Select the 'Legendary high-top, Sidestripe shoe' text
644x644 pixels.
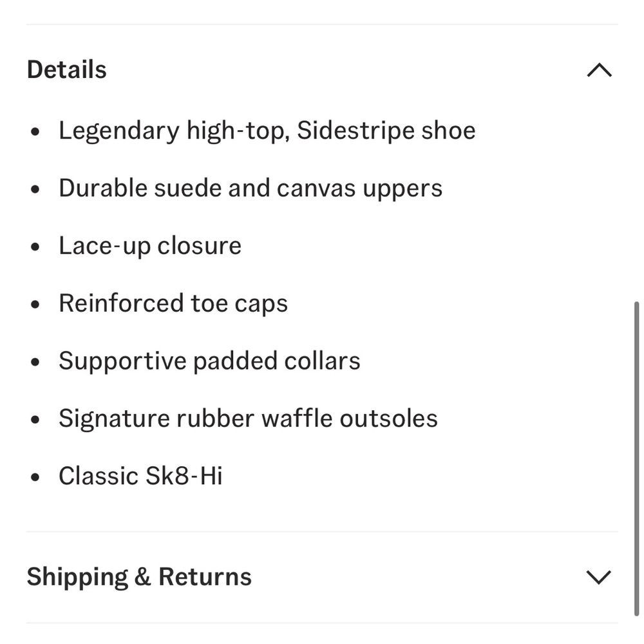267,131
